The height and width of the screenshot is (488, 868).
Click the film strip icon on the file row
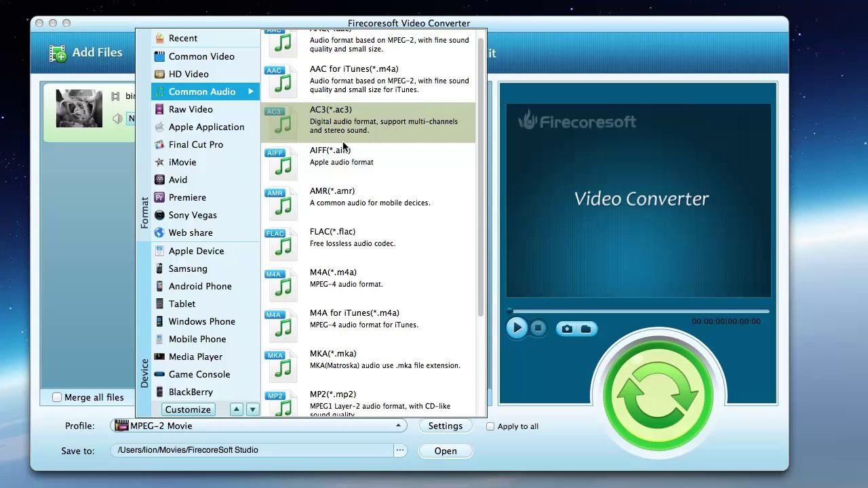point(115,97)
